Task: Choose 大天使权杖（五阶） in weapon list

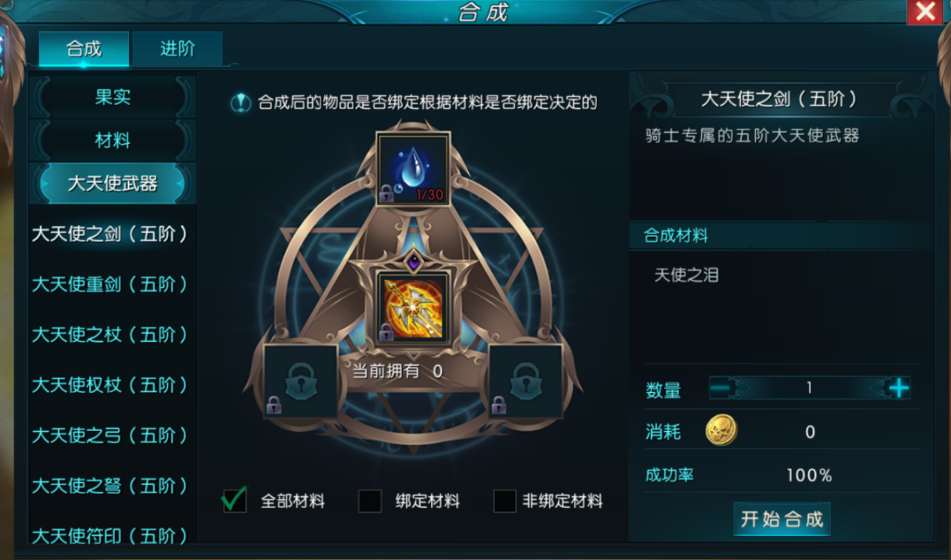Action: (110, 385)
